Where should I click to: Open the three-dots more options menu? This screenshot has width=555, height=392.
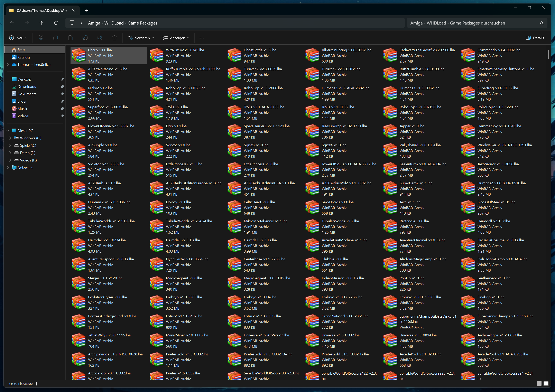point(202,38)
